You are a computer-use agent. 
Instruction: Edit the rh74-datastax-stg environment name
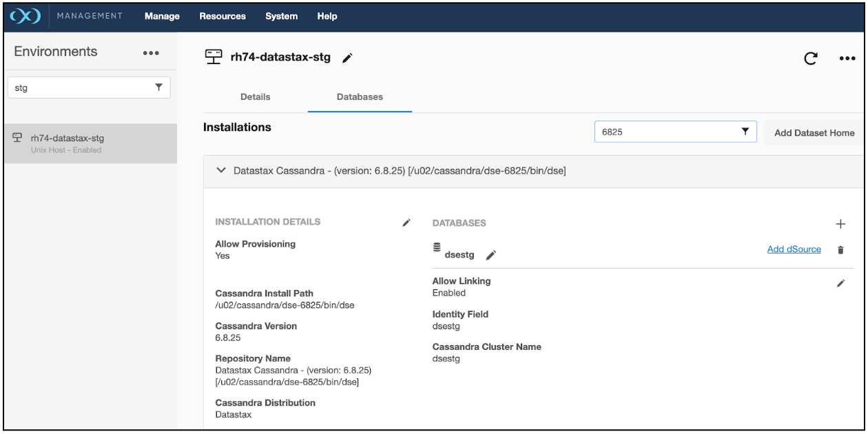pyautogui.click(x=347, y=58)
